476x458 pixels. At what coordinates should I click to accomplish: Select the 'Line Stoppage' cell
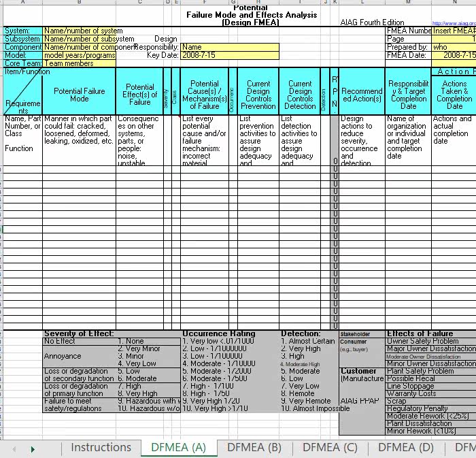point(431,386)
